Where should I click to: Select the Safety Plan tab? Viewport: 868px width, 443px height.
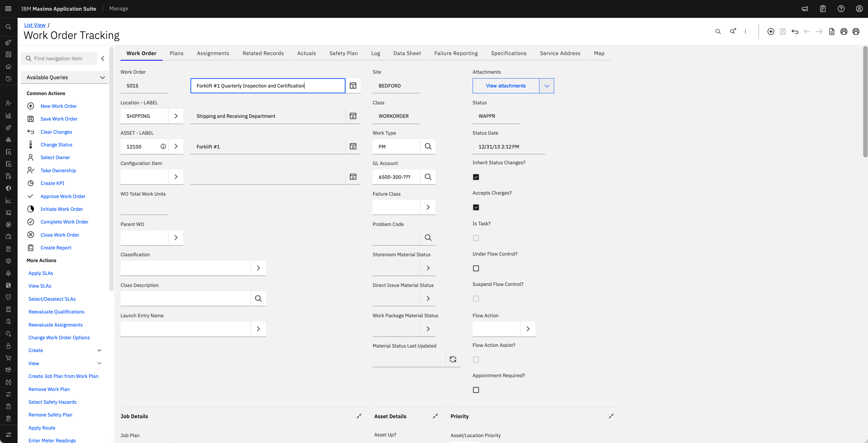pos(343,53)
